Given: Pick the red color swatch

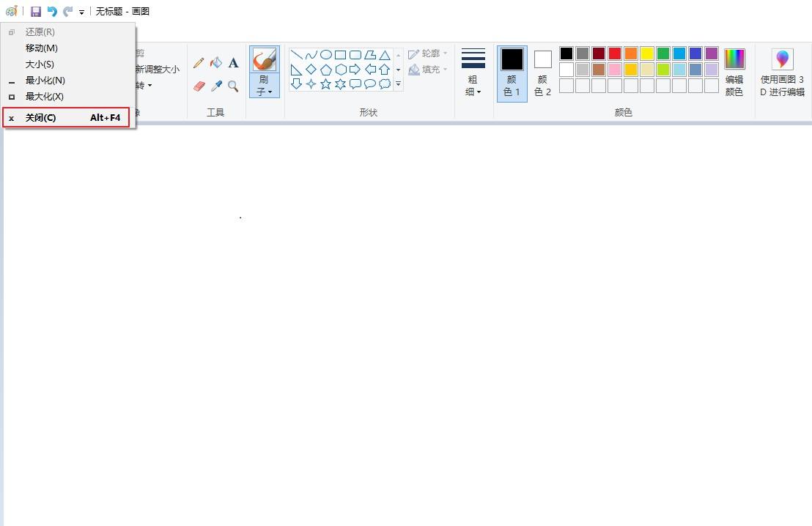Looking at the screenshot, I should 615,53.
